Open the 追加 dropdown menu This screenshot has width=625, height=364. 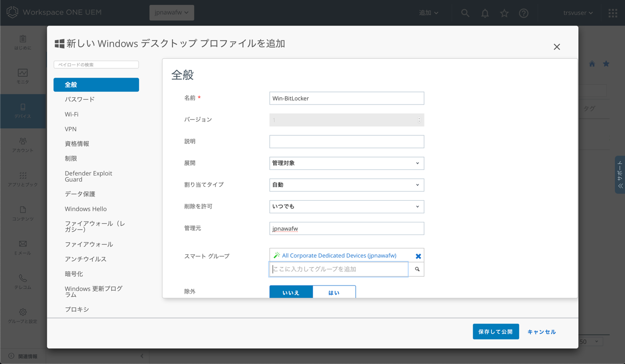(x=428, y=13)
